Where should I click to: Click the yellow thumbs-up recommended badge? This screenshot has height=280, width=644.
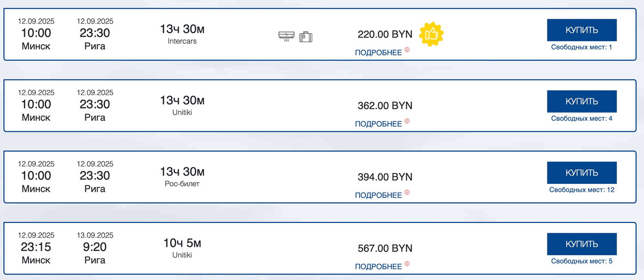coord(431,34)
